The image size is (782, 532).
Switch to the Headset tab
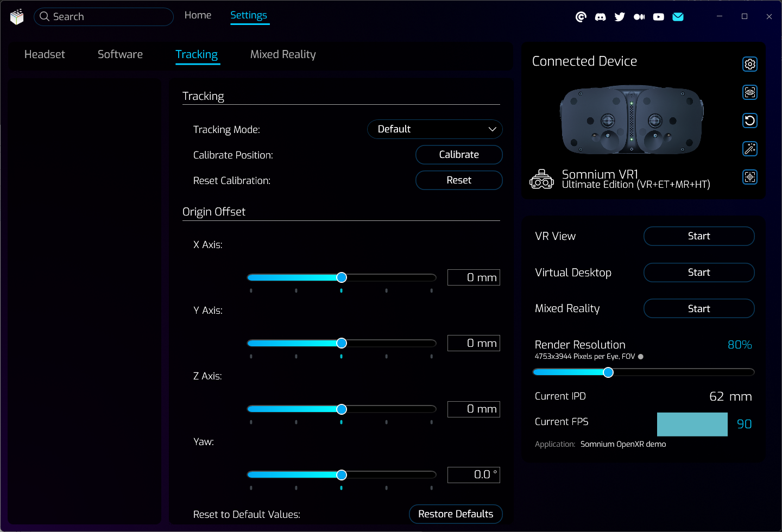45,54
